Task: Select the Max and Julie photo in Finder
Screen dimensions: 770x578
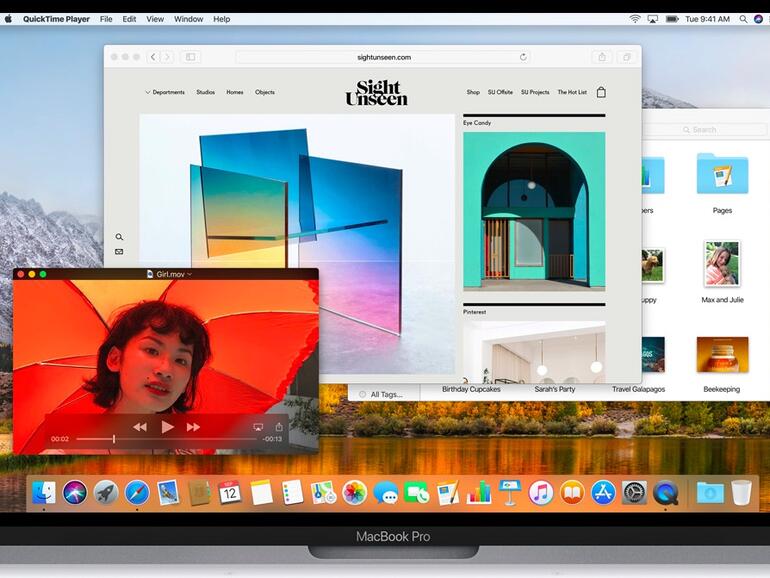Action: [x=722, y=263]
